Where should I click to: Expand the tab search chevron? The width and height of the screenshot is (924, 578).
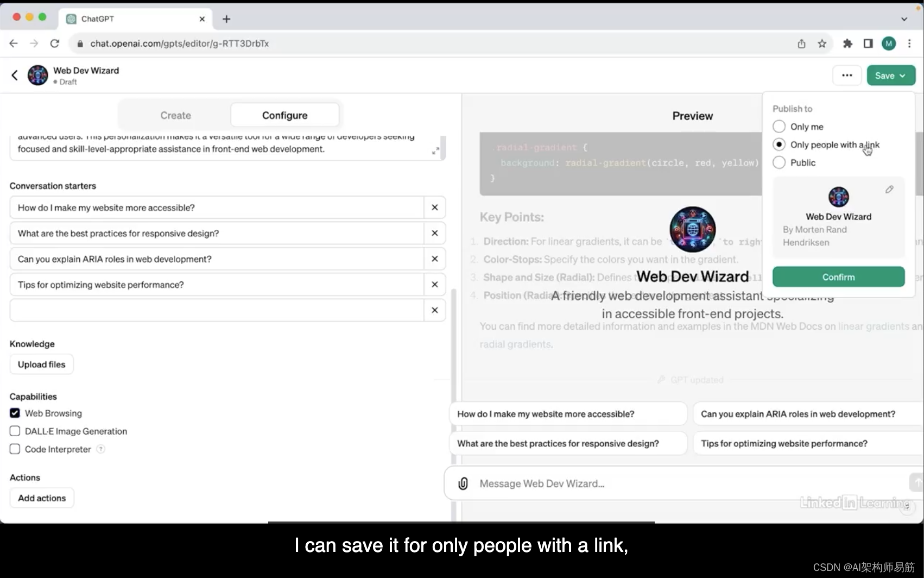pyautogui.click(x=904, y=19)
